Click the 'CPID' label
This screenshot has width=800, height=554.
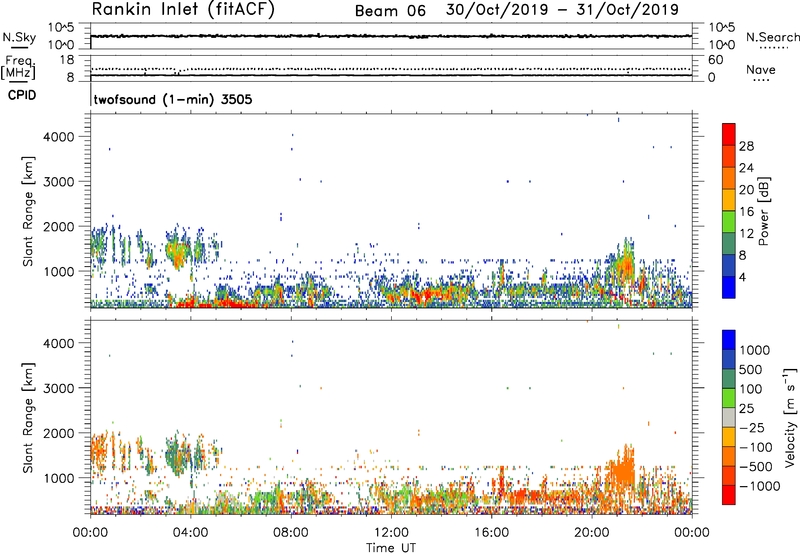(x=22, y=95)
